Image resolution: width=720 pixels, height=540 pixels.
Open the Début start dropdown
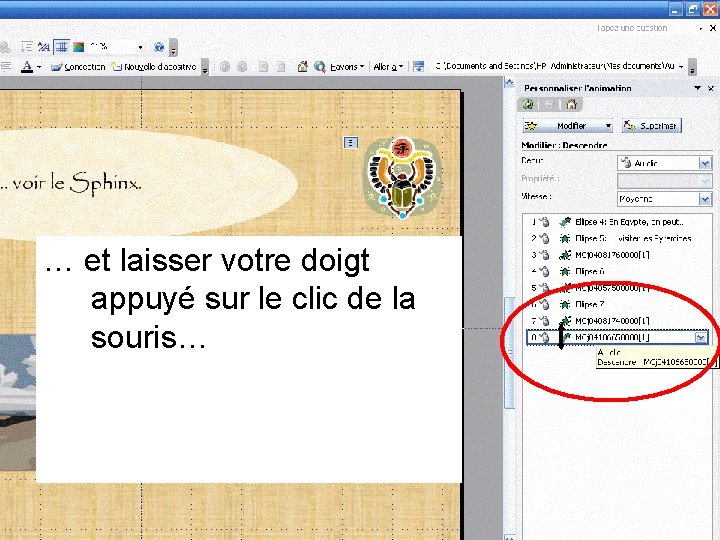pos(705,163)
